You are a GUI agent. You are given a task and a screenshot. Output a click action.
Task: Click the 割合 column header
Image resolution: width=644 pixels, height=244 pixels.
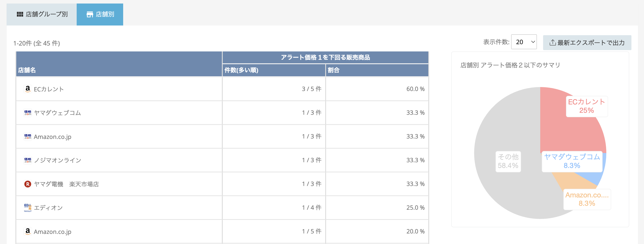[x=334, y=70]
